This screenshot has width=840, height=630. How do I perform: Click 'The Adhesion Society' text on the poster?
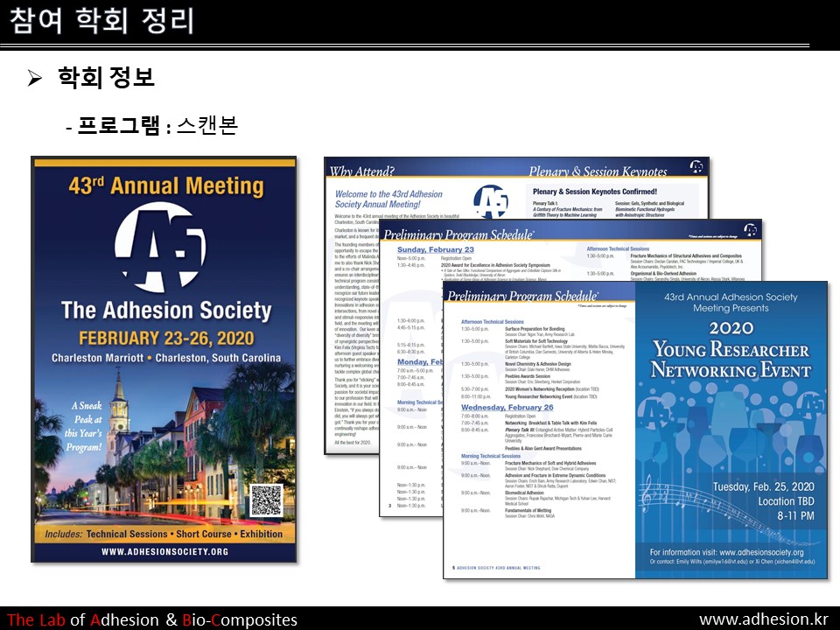click(166, 310)
